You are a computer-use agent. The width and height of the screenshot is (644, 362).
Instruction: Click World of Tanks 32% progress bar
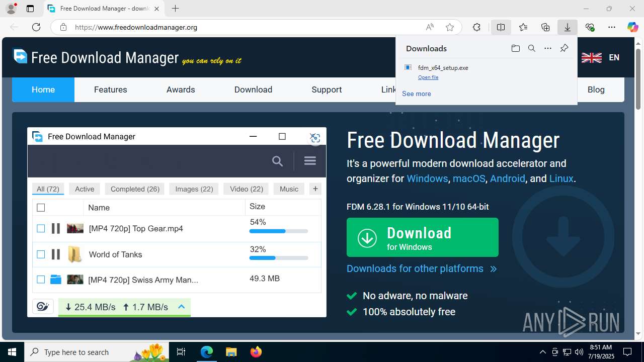click(279, 258)
